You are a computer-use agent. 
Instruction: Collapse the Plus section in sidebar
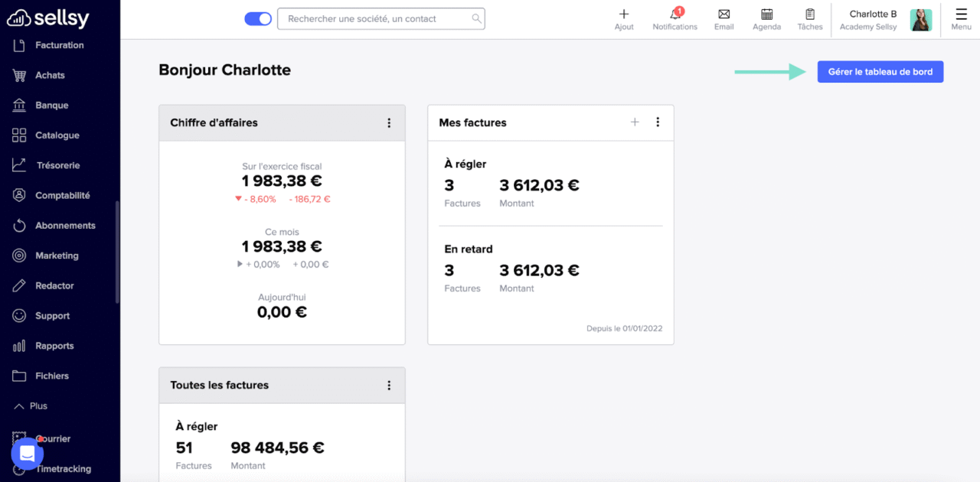click(x=30, y=406)
